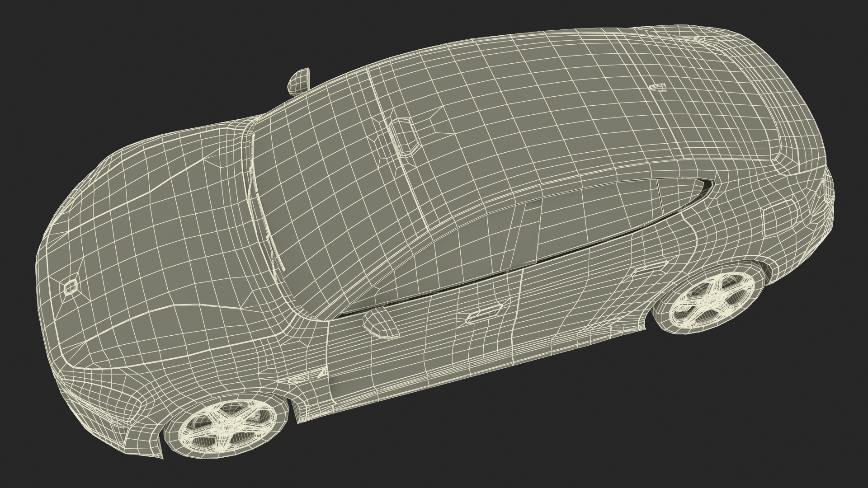Select the far-side mirror above the roofline
This screenshot has width=868, height=488.
click(299, 81)
